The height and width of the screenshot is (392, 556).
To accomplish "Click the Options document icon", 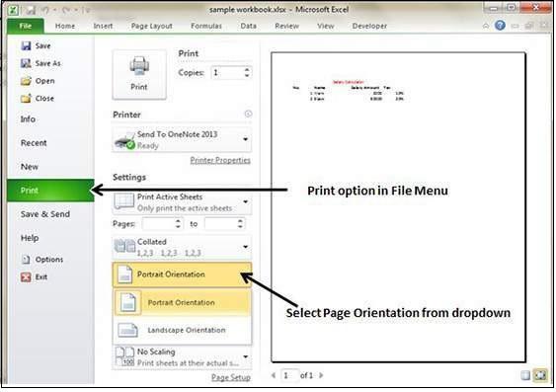I will 26,260.
